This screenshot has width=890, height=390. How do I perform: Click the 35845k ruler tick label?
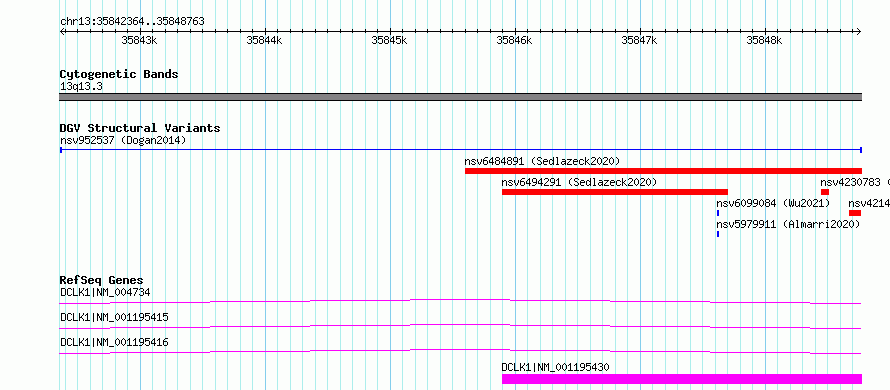389,40
